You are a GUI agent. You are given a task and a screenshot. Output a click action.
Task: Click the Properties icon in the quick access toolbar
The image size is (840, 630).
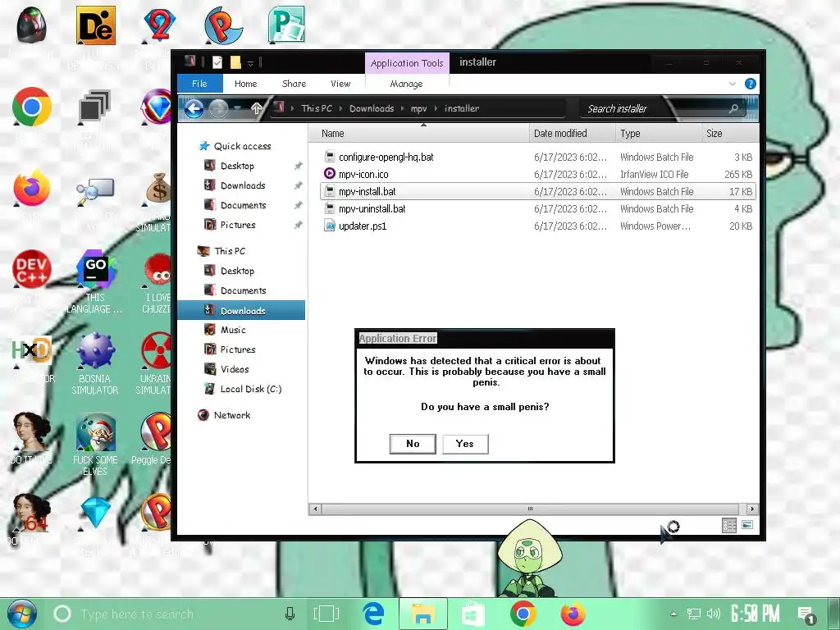pyautogui.click(x=217, y=62)
